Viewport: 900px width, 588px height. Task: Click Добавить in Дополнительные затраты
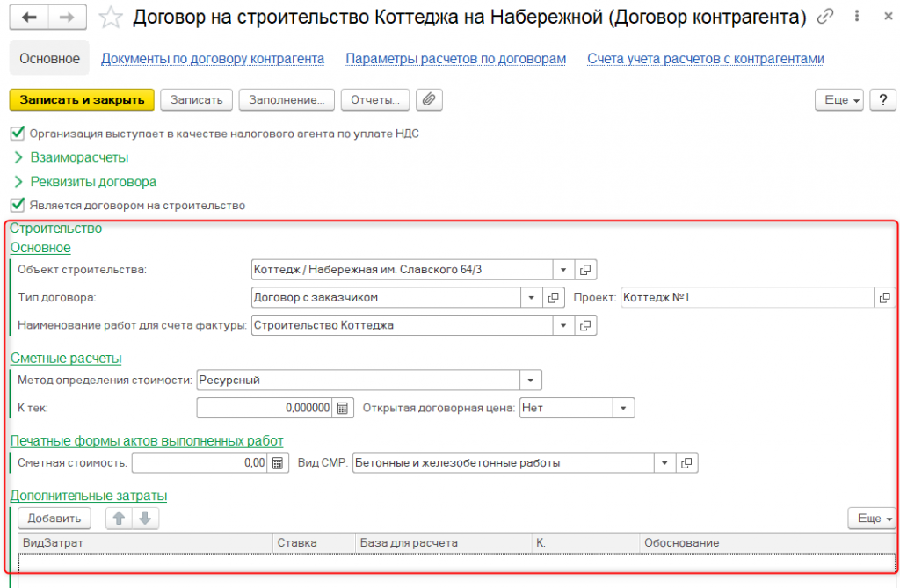click(54, 519)
